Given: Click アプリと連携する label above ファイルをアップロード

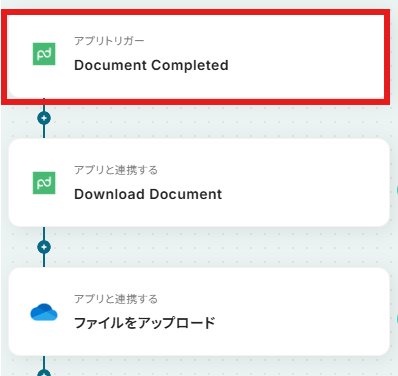Looking at the screenshot, I should (x=116, y=299).
